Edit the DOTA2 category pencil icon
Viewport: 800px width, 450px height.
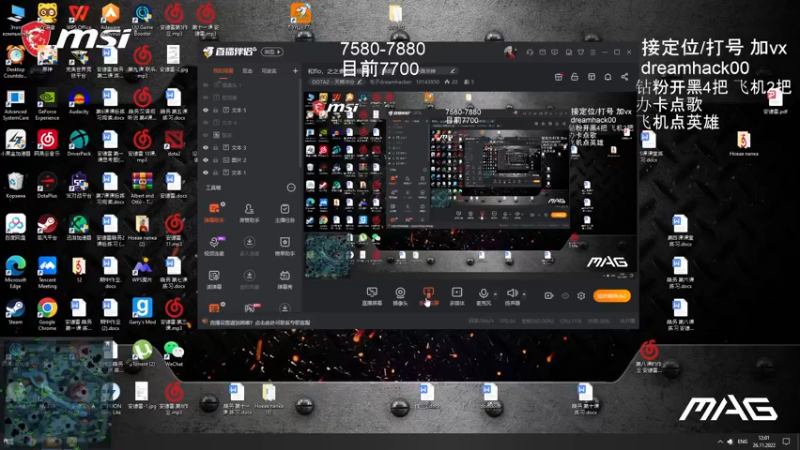click(x=359, y=82)
